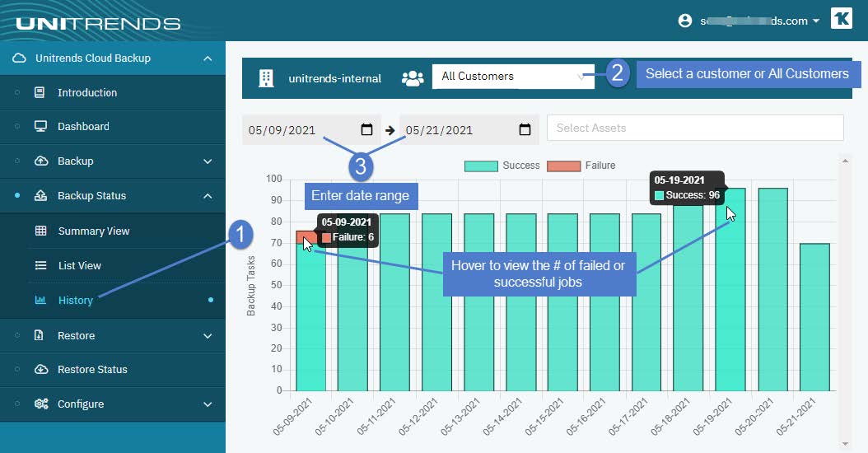Expand the Restore menu chevron
The image size is (868, 453).
[208, 335]
